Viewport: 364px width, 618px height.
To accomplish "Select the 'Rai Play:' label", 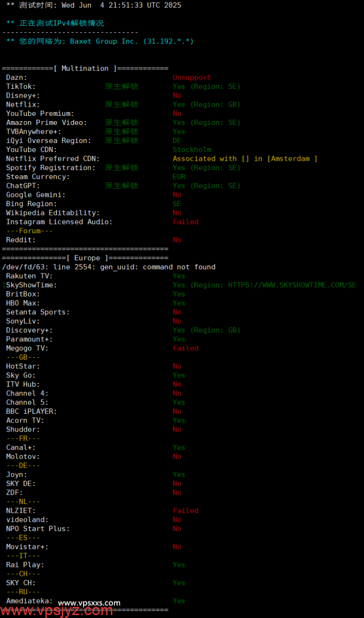I will (25, 564).
